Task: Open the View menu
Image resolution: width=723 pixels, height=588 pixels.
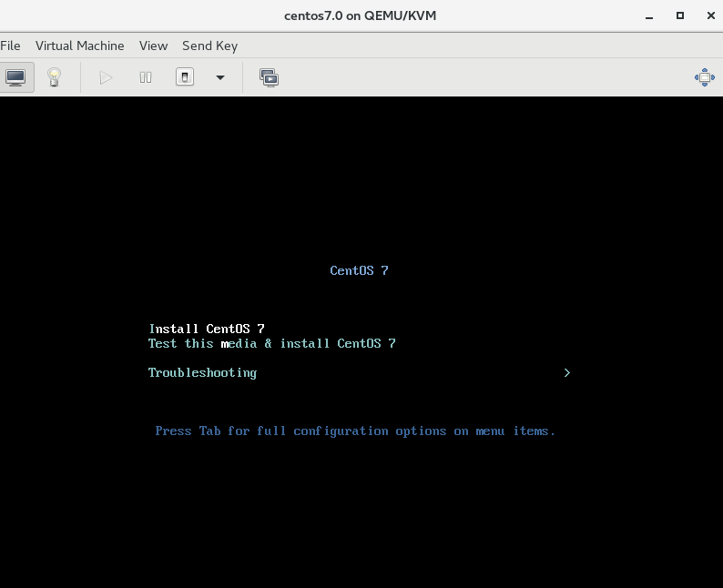Action: [153, 46]
